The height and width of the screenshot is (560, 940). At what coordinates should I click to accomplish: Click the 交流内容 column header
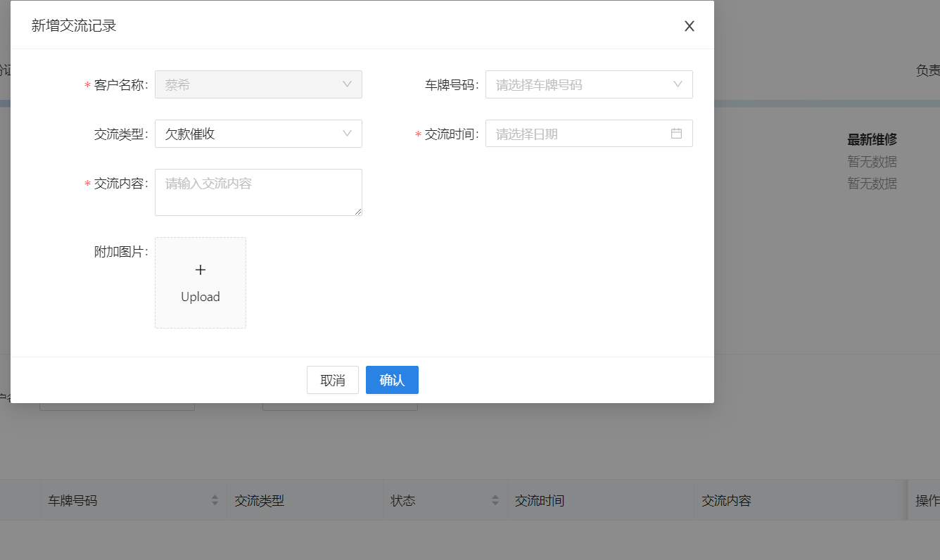click(726, 501)
